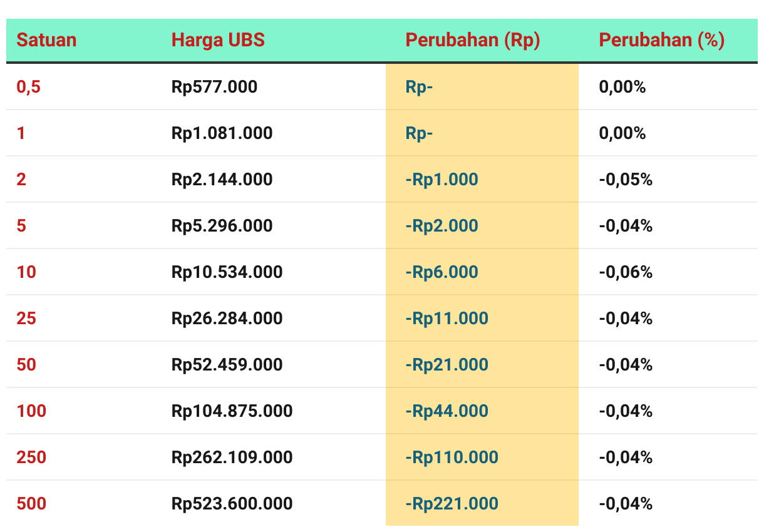This screenshot has height=532, width=764.
Task: Select the Rp104.875.000 price cell
Action: point(232,411)
